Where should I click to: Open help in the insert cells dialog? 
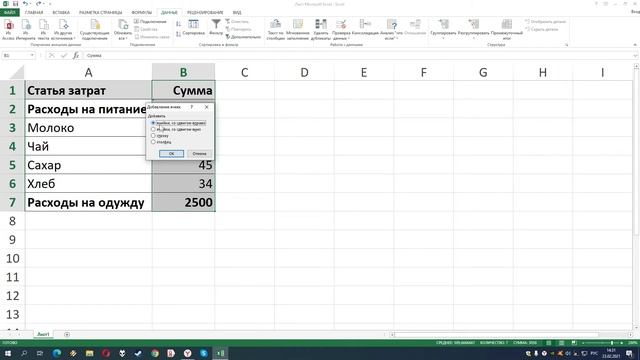pos(192,107)
